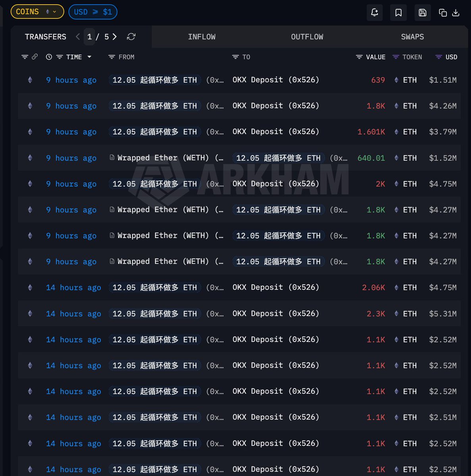Save the filter using floppy disk icon
The height and width of the screenshot is (476, 471).
point(423,13)
